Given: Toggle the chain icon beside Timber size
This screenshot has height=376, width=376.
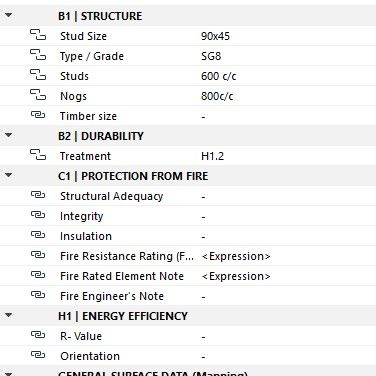Looking at the screenshot, I should click(x=38, y=115).
